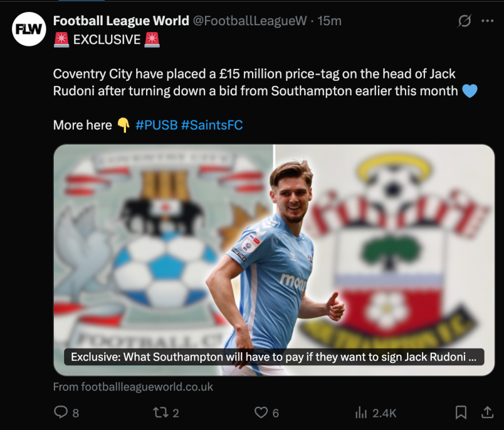The image size is (504, 430).
Task: Toggle the bookmark icon on this post
Action: click(x=460, y=412)
